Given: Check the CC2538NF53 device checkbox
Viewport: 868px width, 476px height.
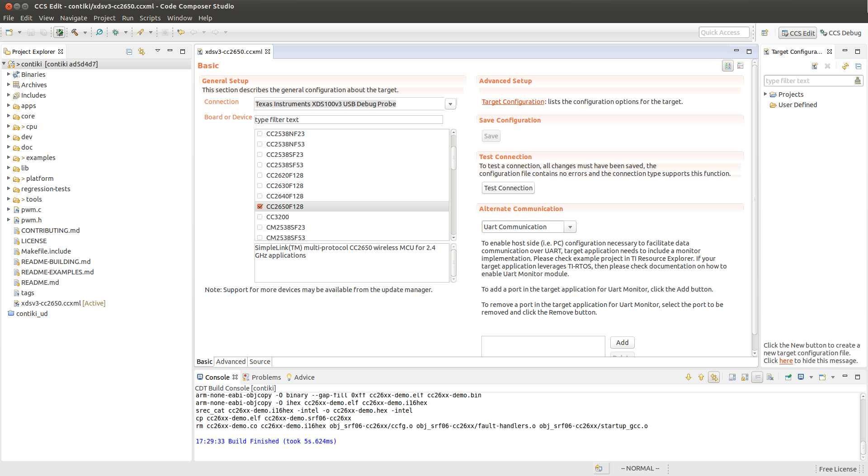Looking at the screenshot, I should click(x=260, y=144).
